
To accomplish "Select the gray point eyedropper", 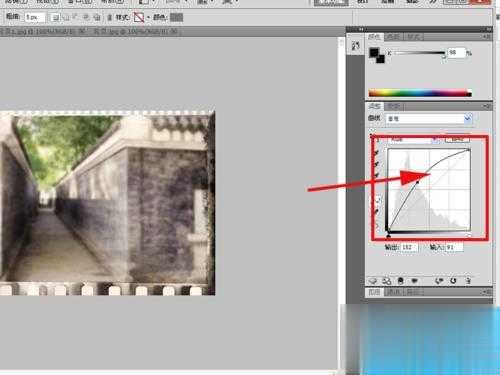I will point(377,164).
